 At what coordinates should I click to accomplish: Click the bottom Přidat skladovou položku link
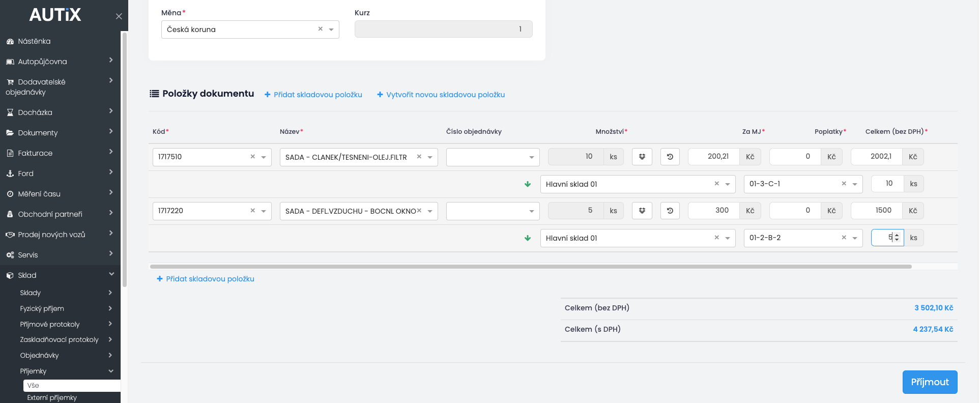coord(206,279)
